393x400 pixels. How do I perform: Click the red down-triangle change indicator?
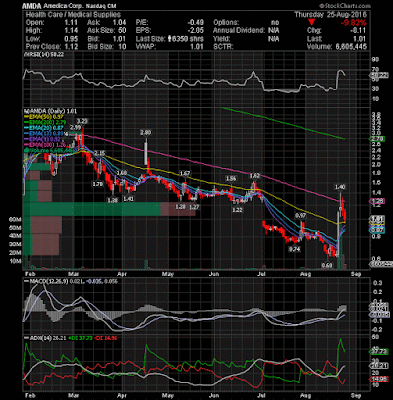tap(311, 23)
